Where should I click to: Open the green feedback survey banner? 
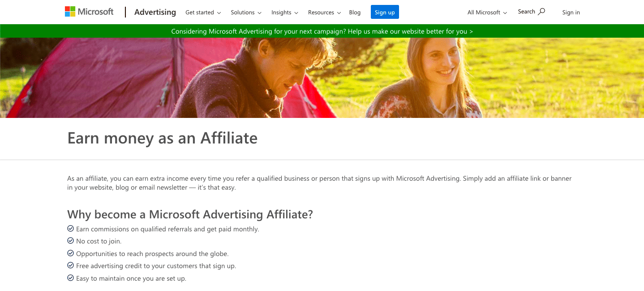(x=322, y=31)
